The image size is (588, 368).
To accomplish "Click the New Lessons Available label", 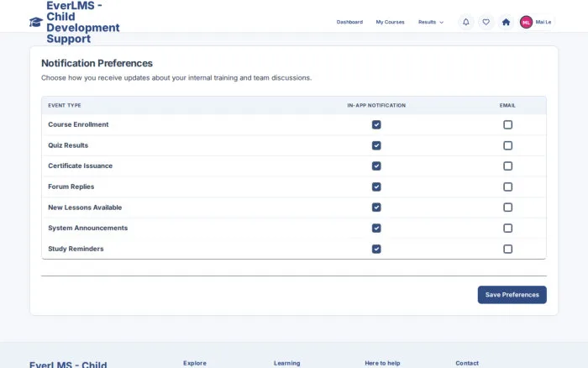I will pos(85,208).
